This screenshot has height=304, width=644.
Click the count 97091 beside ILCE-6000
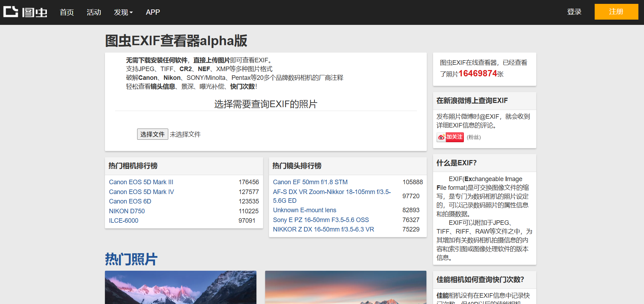coord(247,221)
